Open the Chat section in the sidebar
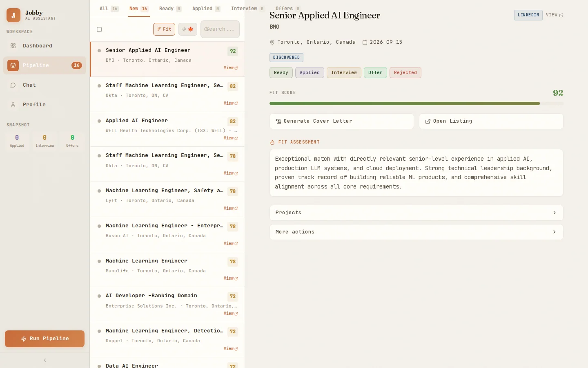Screen dimensions: 588x368 tap(45, 85)
